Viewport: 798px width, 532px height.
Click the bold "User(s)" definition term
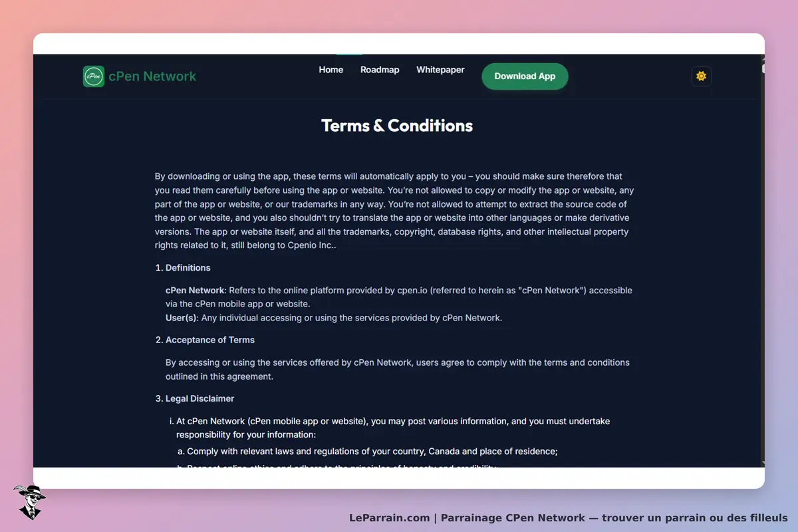182,318
